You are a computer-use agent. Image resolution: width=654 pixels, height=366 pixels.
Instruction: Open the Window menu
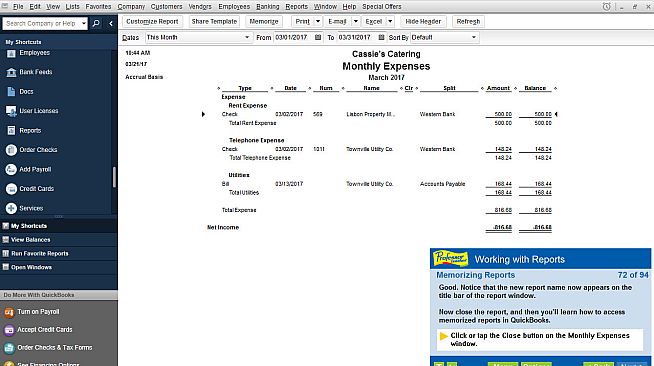point(325,7)
